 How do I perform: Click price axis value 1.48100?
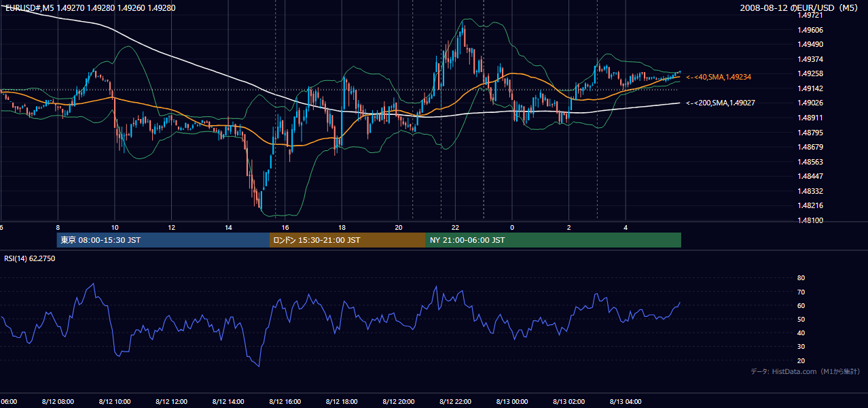tap(810, 220)
